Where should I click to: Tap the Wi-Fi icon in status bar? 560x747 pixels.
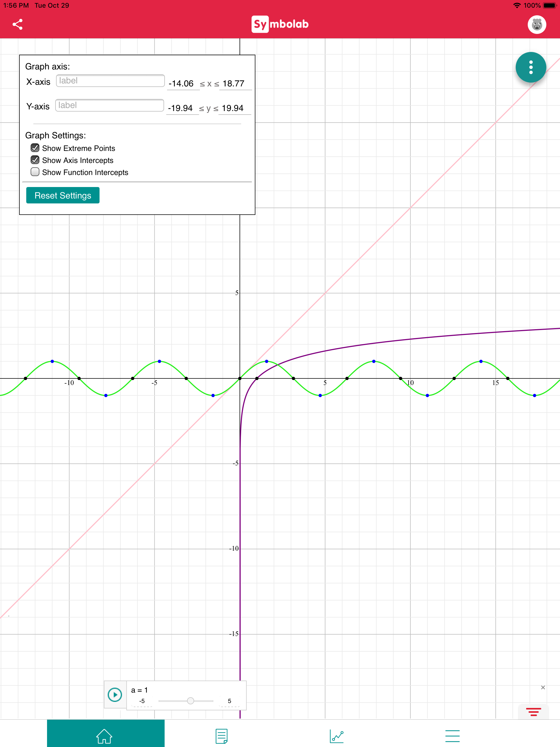pyautogui.click(x=517, y=5)
